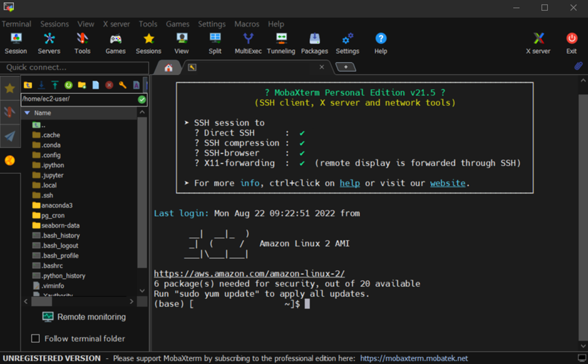Select the .bashrc file

coord(47,265)
